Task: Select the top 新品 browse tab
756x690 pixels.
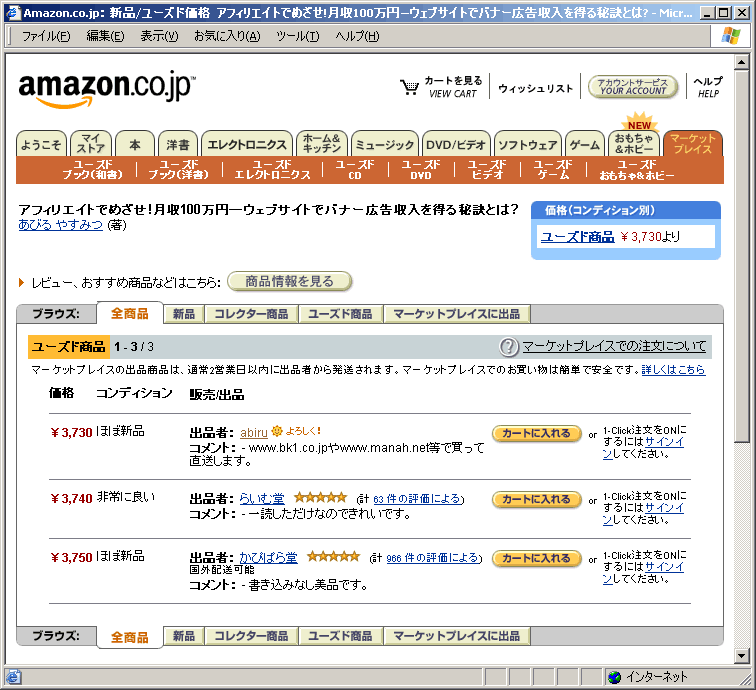Action: click(183, 314)
